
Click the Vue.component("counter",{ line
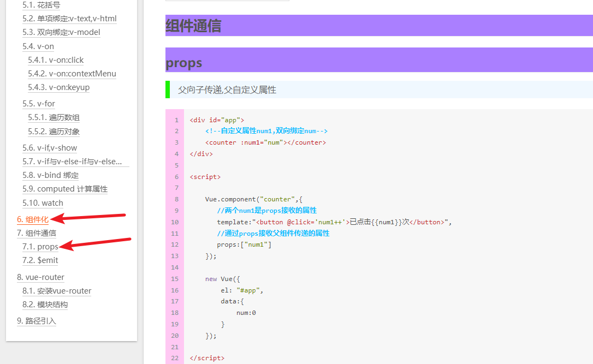(254, 199)
